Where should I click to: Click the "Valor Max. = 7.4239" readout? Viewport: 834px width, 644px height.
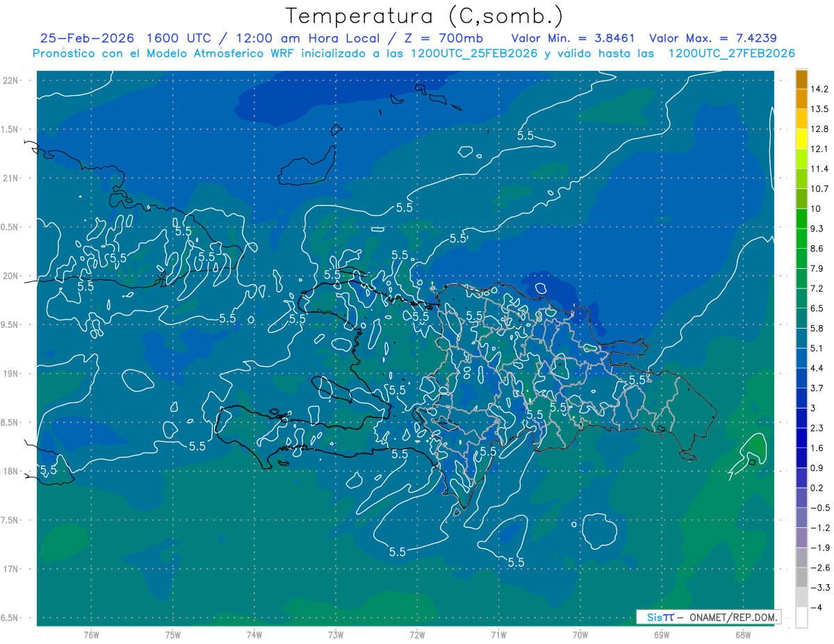pyautogui.click(x=713, y=38)
